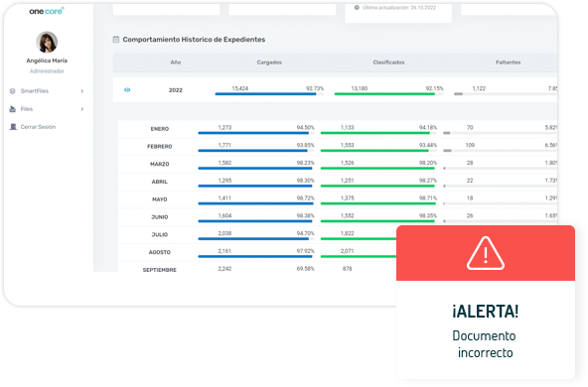The height and width of the screenshot is (387, 588).
Task: Click the calendar icon beside Comportamiento Historico
Action: pos(116,40)
